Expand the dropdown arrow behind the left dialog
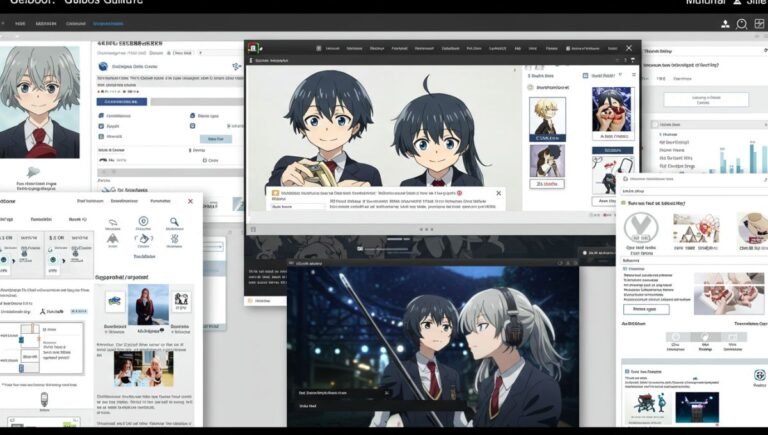 (220, 247)
